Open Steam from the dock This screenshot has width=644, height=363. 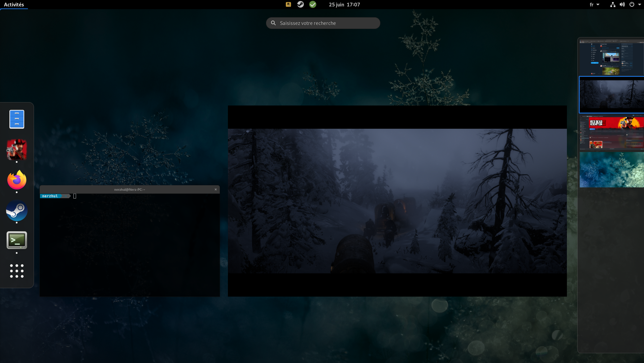17,211
